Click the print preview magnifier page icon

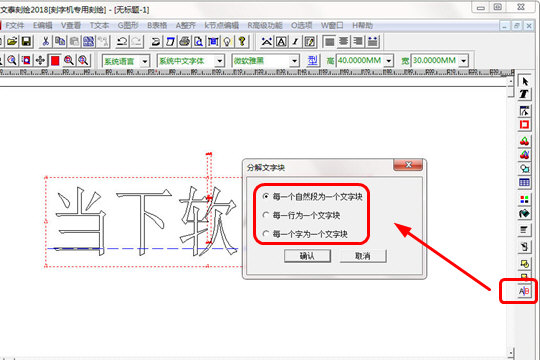(x=199, y=42)
